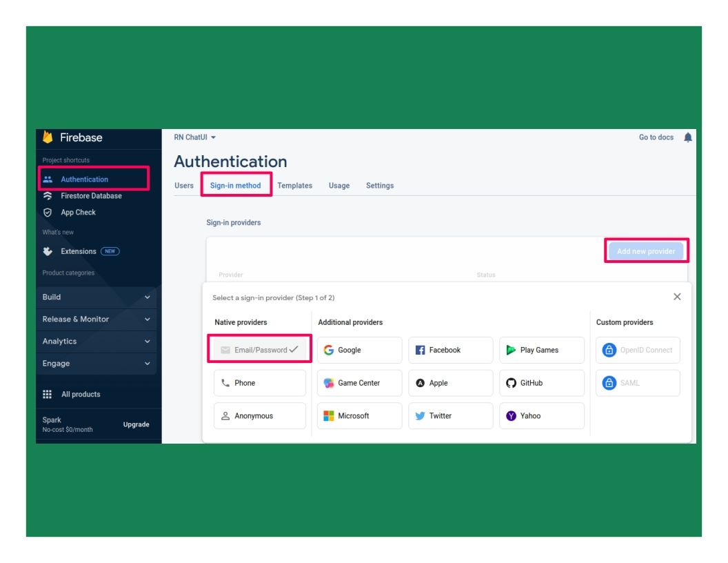
Task: Click the Firebase title text
Action: click(81, 137)
